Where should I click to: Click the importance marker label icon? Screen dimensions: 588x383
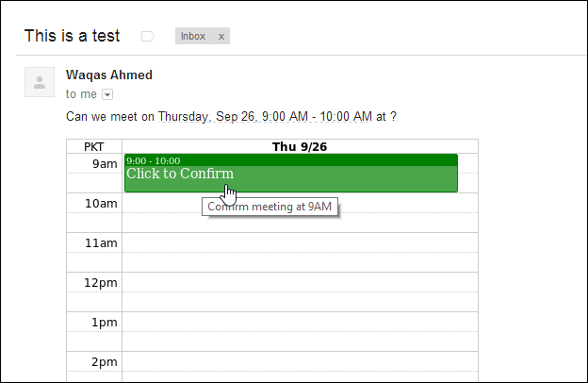[x=147, y=37]
